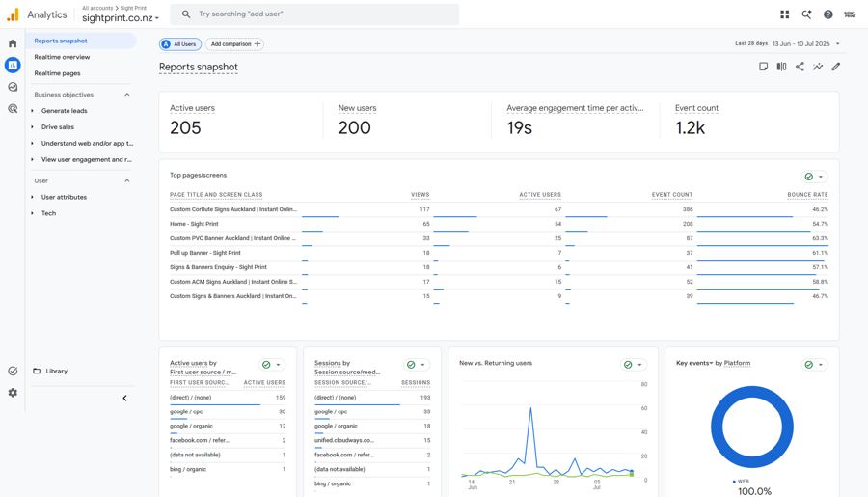Click the search magnifier icon
Image resolution: width=868 pixels, height=497 pixels.
click(186, 14)
